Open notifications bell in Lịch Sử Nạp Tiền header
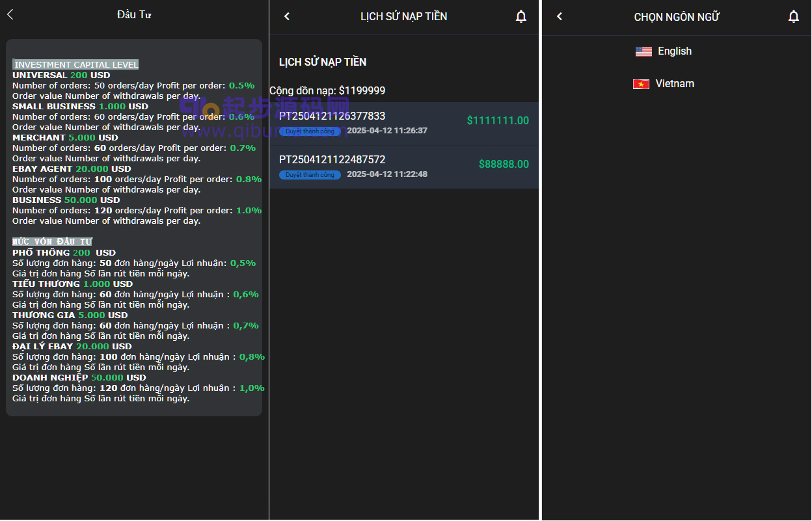Screen dimensions: 812x521 click(x=521, y=16)
